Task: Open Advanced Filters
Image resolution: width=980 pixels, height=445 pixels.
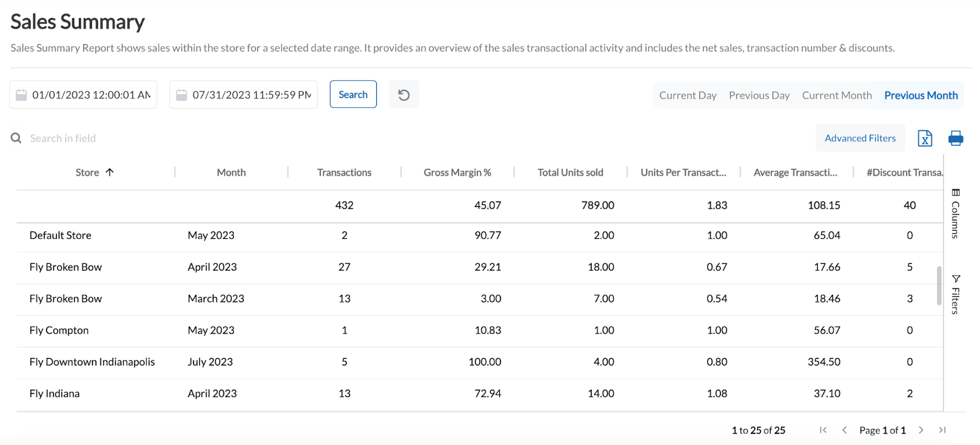Action: pos(860,138)
